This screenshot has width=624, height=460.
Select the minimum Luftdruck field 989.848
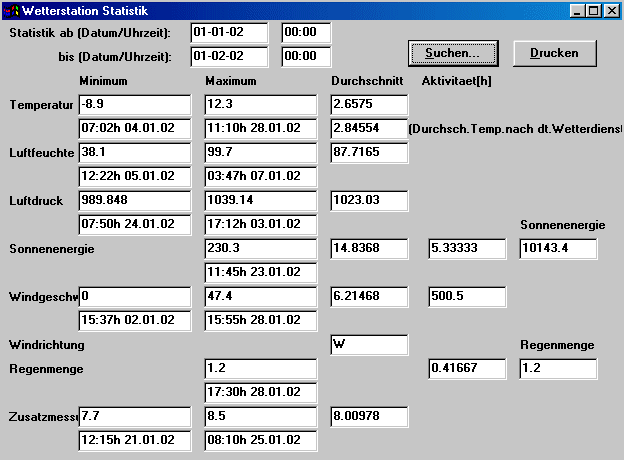(134, 201)
